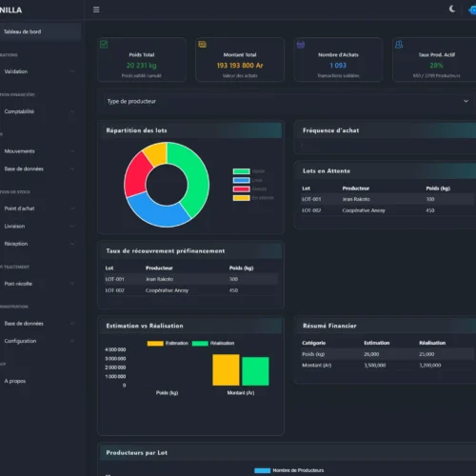The image size is (476, 476).
Task: Toggle the sidebar with the hamburger menu icon
Action: click(x=96, y=10)
